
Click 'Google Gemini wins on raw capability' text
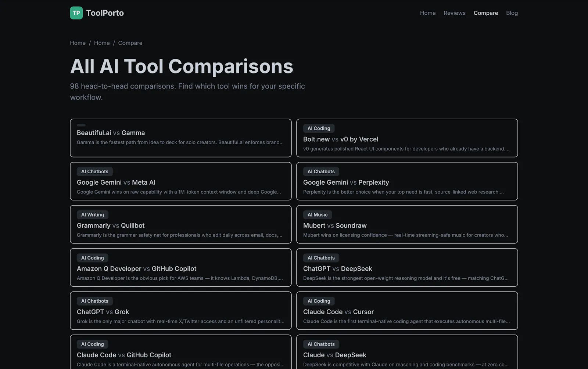179,192
